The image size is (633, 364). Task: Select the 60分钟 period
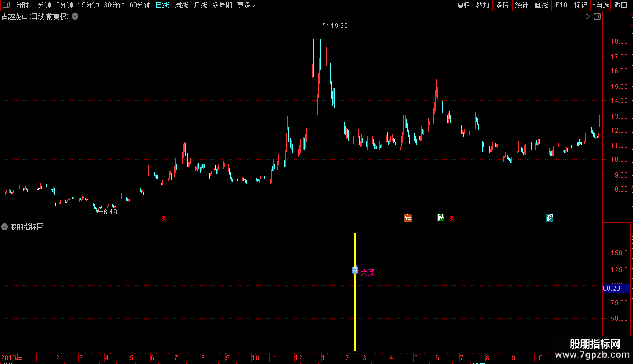140,5
